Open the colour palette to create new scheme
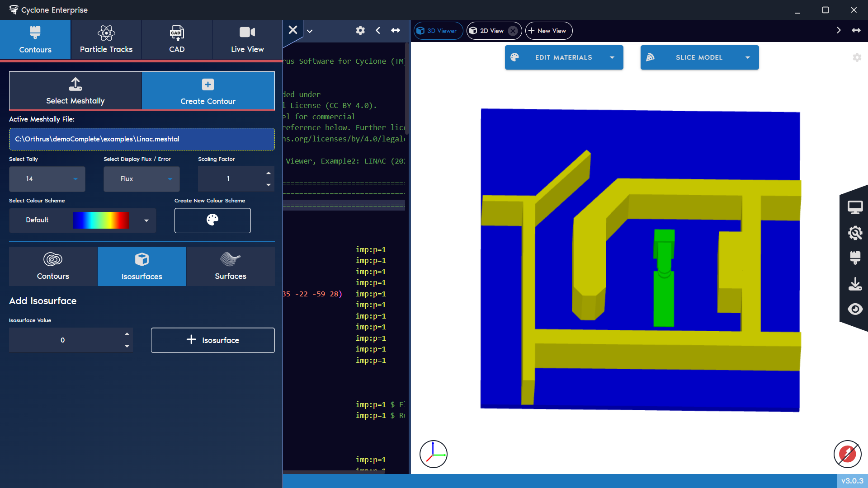This screenshot has height=488, width=868. (x=212, y=221)
